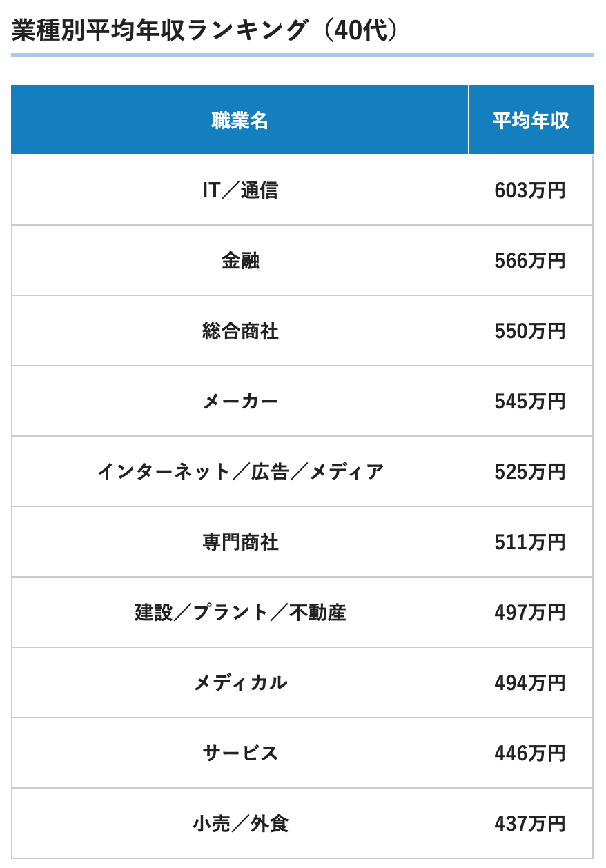Select the サービス row label
The width and height of the screenshot is (606, 868).
click(x=240, y=753)
